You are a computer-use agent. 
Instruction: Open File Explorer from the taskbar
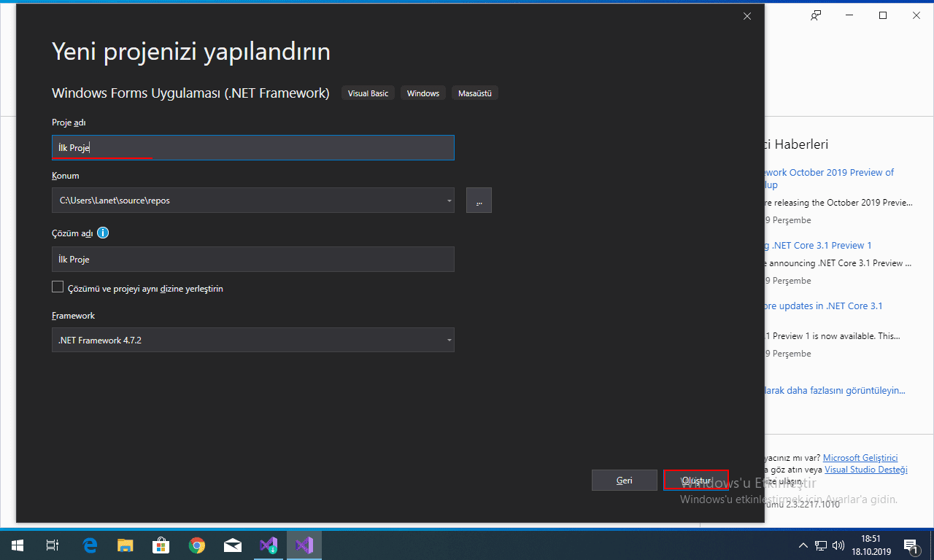[x=126, y=545]
